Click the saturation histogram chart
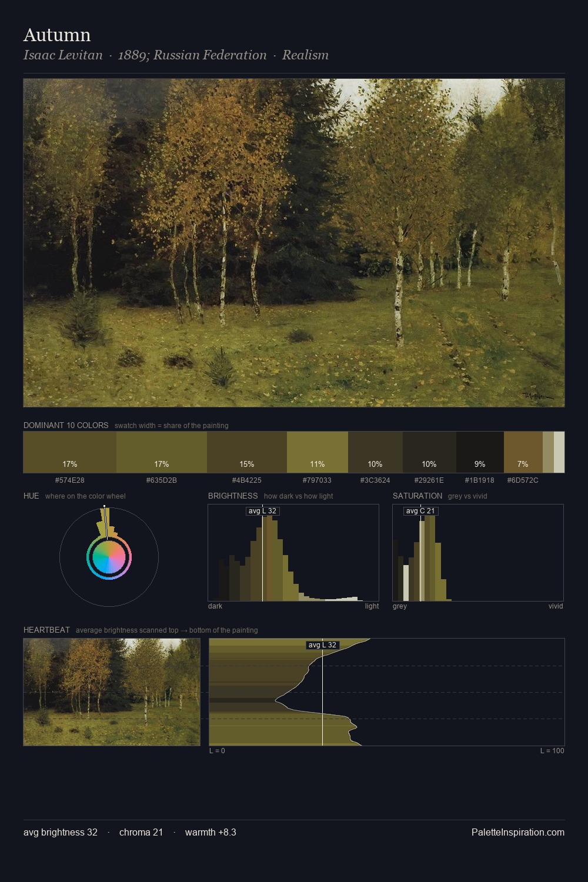The image size is (588, 882). [478, 553]
